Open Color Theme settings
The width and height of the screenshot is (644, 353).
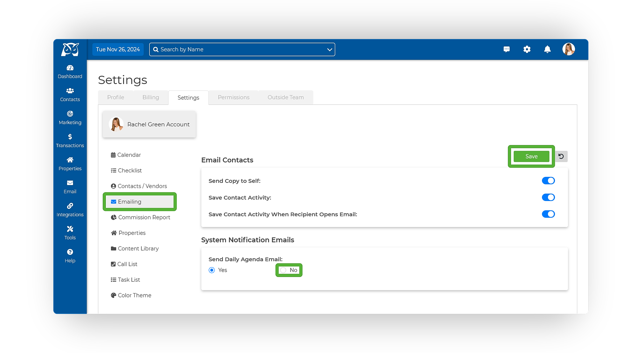coord(131,295)
